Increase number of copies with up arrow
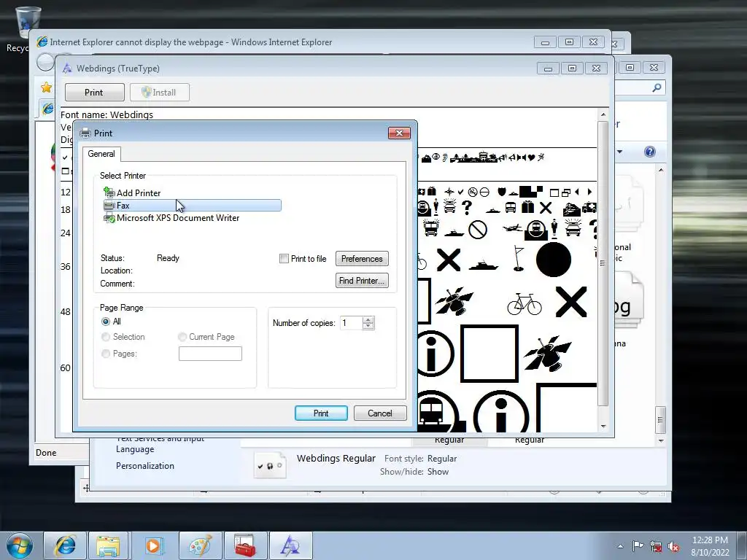 (368, 319)
